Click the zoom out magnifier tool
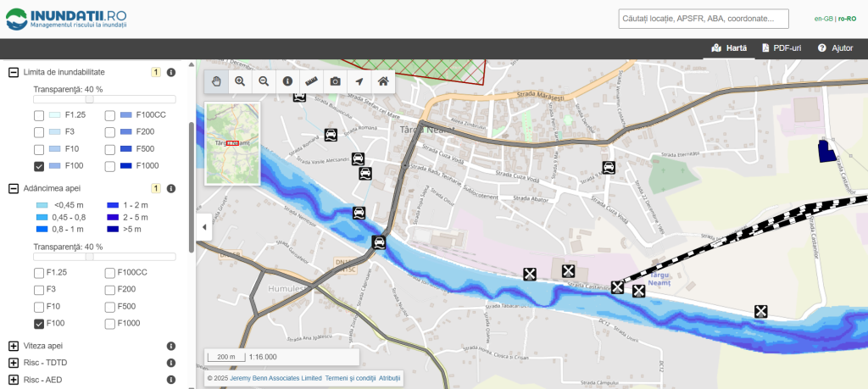The image size is (868, 389). click(264, 81)
